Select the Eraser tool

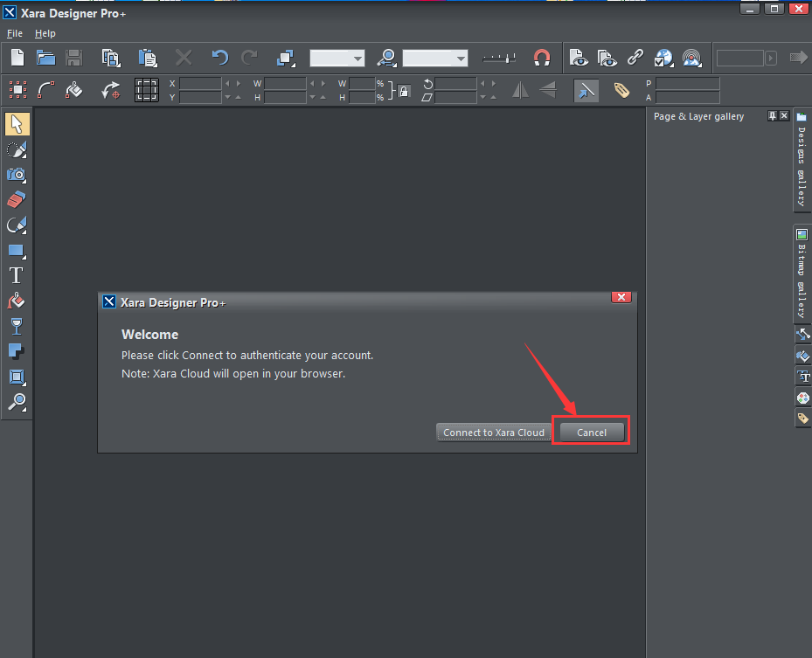pos(17,200)
